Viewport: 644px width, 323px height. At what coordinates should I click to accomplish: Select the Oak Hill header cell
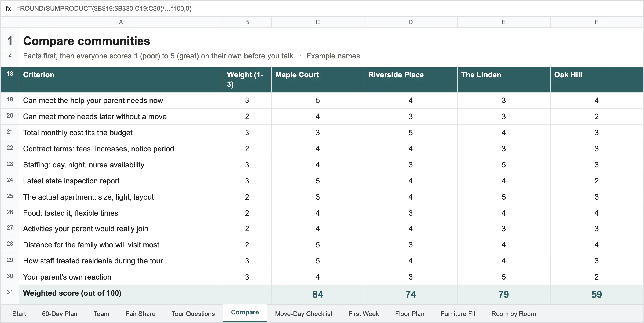point(597,80)
